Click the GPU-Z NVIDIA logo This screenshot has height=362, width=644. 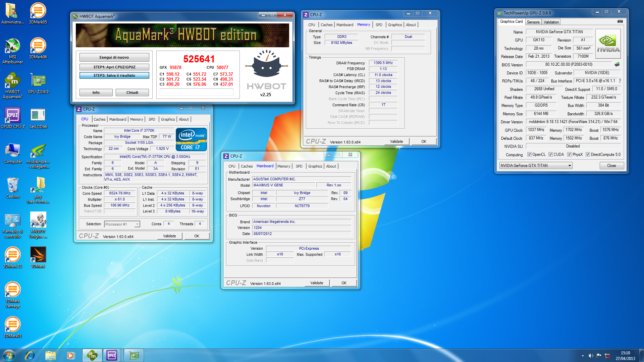coord(608,44)
